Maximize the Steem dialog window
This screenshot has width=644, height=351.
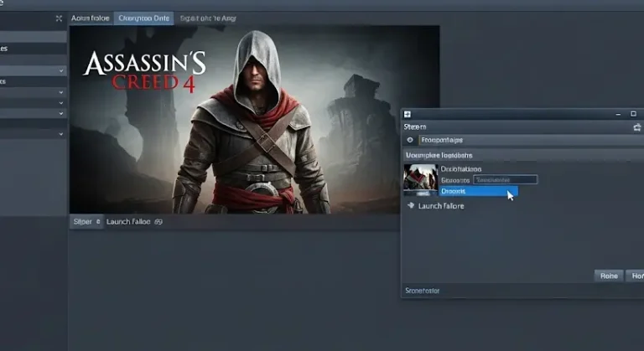[633, 114]
